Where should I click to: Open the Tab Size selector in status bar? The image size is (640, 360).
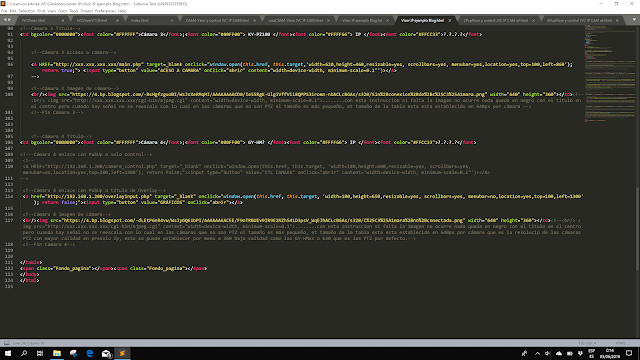(587, 343)
